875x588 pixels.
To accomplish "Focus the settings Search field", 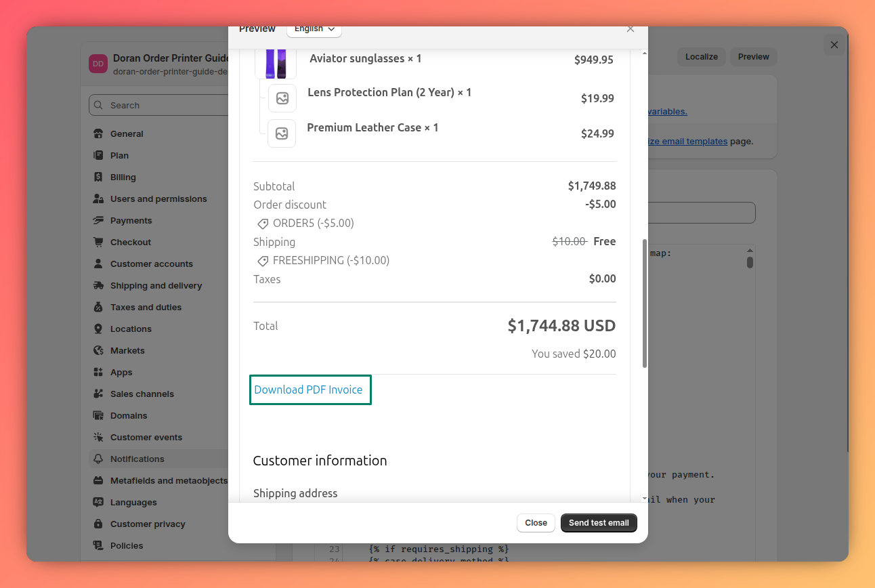I will [x=159, y=105].
